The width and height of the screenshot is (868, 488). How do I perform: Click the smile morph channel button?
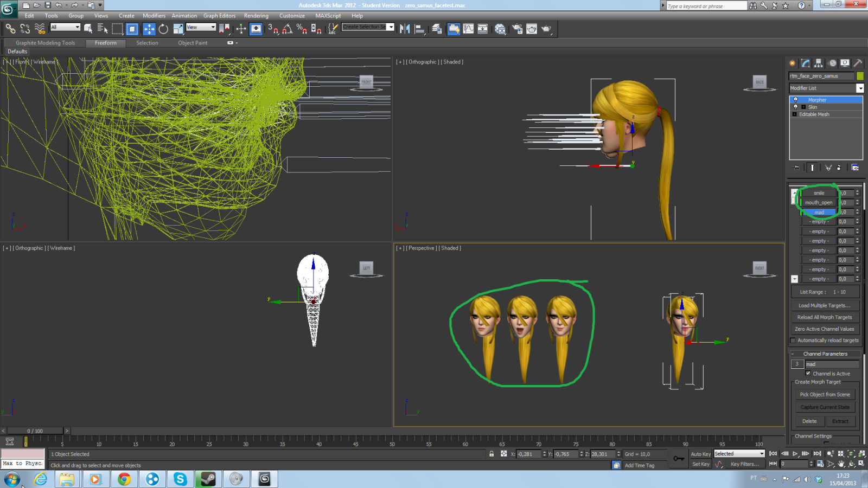819,193
